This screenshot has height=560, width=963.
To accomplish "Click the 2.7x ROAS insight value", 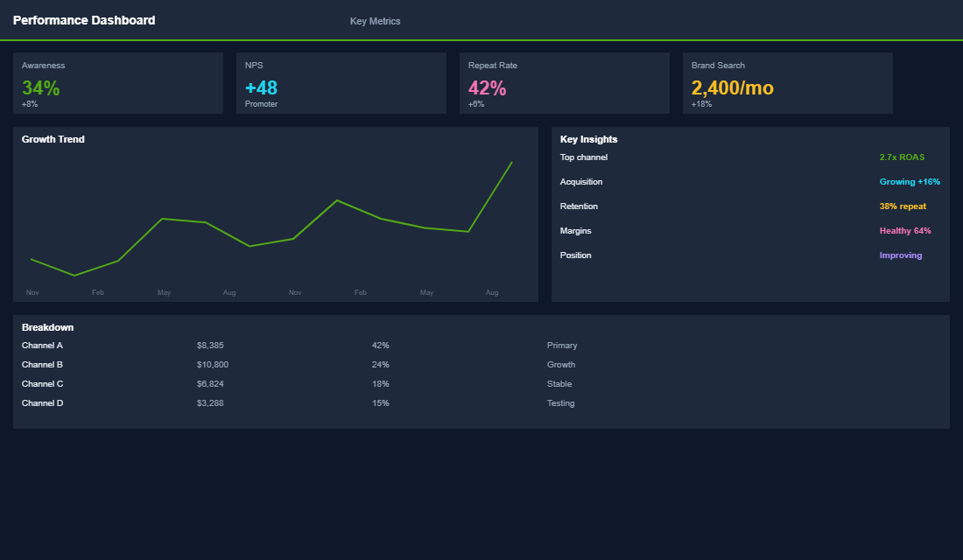I will 902,157.
